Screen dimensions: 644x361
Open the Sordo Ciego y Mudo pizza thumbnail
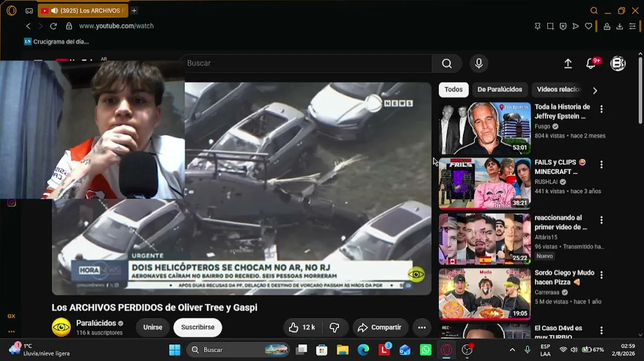[485, 294]
